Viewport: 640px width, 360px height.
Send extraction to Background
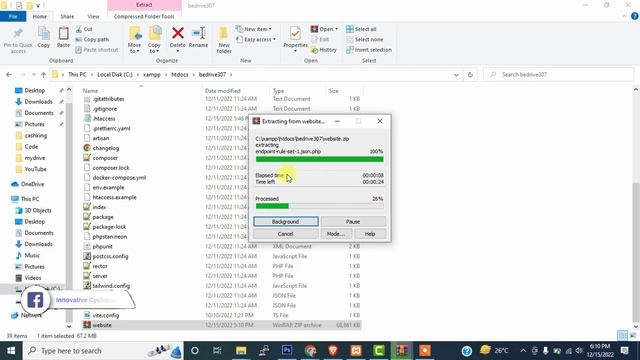click(x=286, y=222)
